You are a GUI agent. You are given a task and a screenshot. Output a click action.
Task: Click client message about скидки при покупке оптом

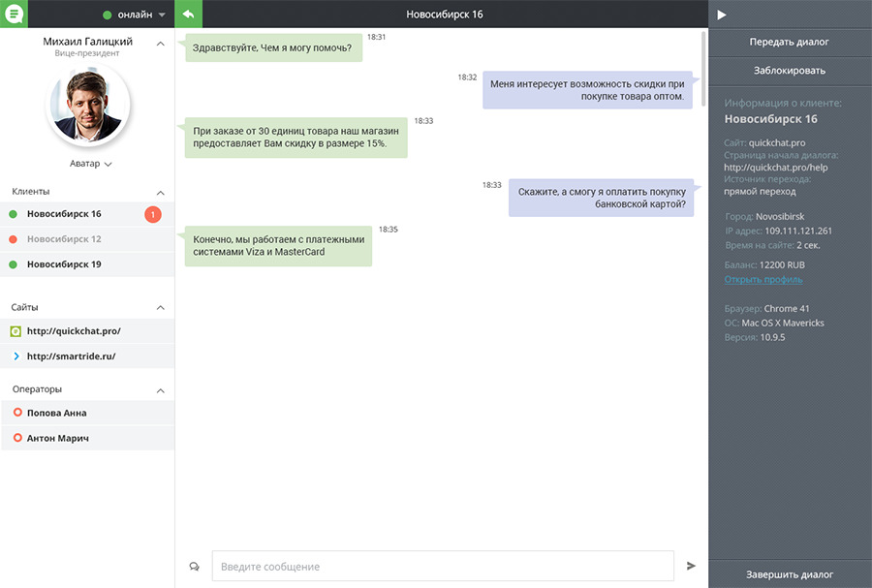point(587,90)
